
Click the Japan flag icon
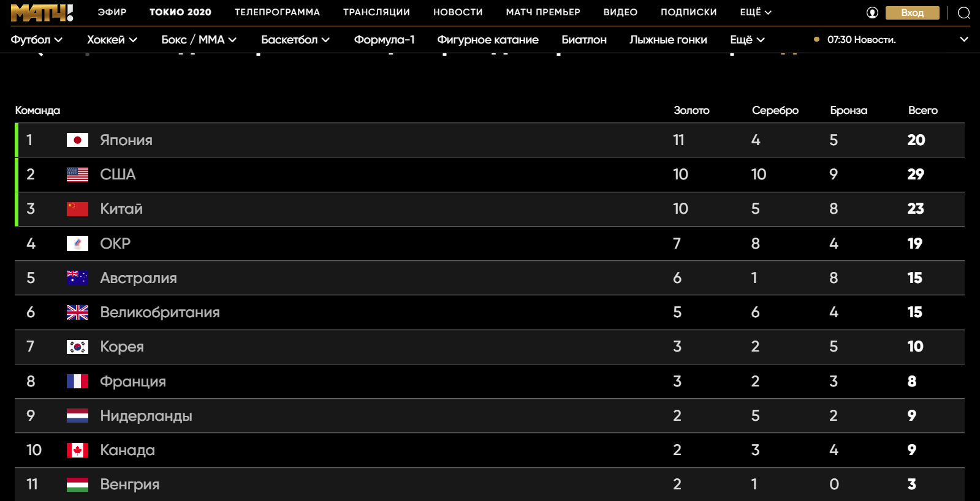pos(77,140)
